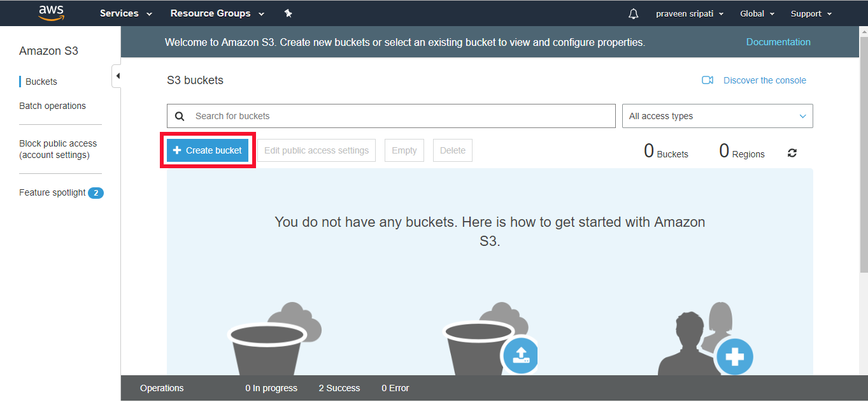Image resolution: width=868 pixels, height=402 pixels.
Task: Select Buckets in the sidebar
Action: pos(41,82)
